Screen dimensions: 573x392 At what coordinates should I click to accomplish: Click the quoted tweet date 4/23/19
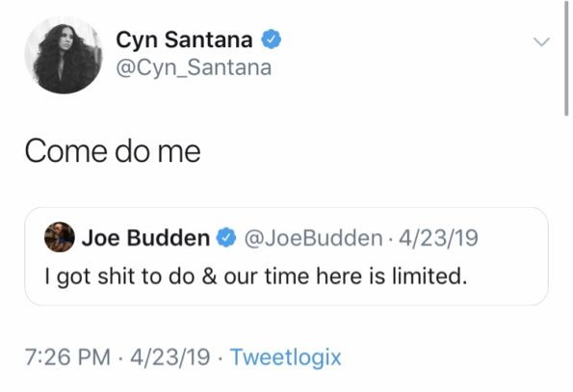pos(438,238)
